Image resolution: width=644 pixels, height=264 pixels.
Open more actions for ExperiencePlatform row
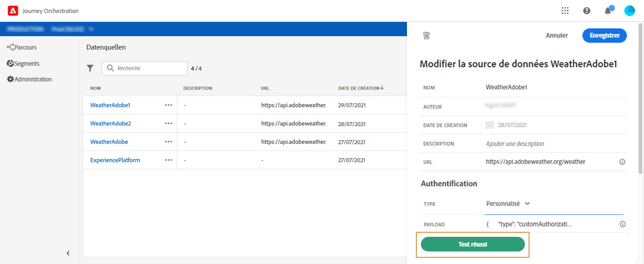click(x=168, y=160)
